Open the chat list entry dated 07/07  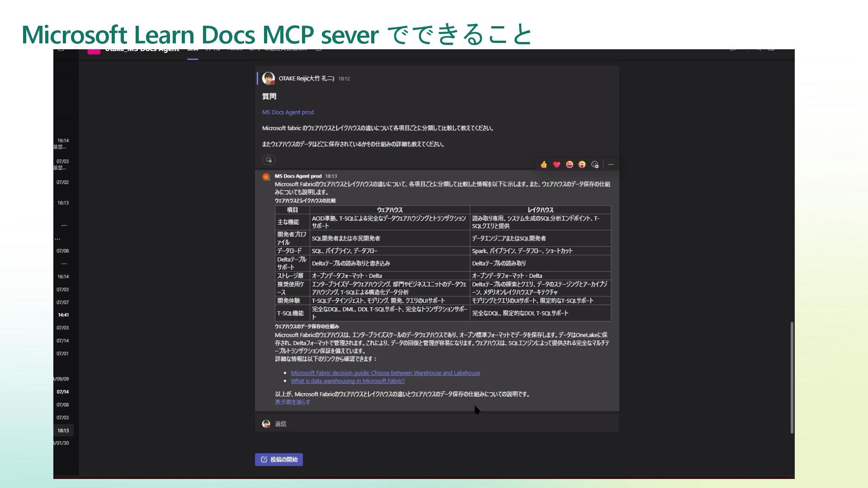(62, 302)
